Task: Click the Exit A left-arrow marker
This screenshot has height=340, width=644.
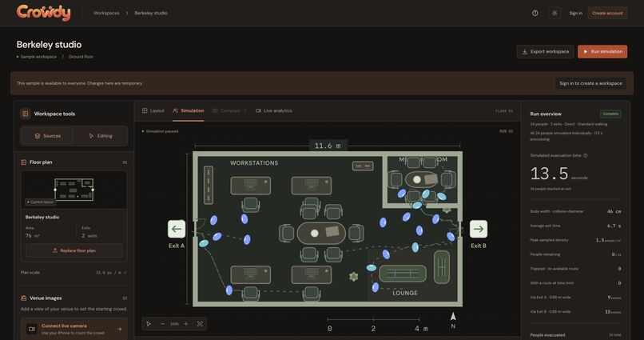Action: click(177, 229)
